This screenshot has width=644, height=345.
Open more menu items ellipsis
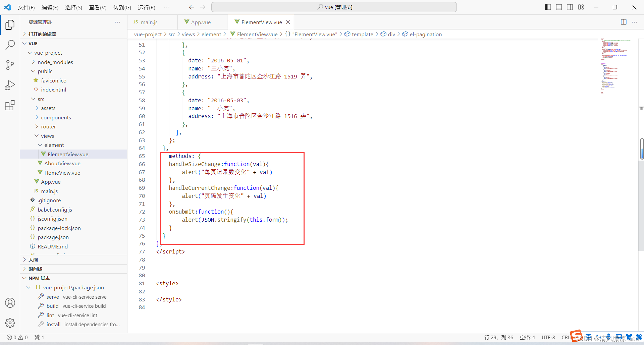(x=167, y=7)
